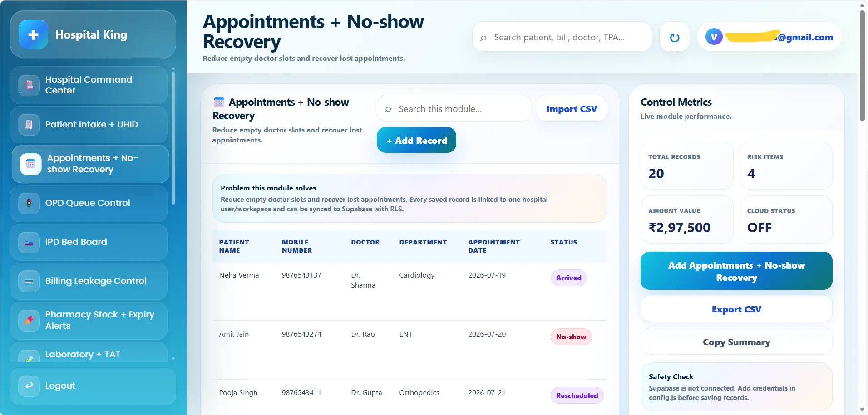Screen dimensions: 868x415
Task: Click mobile number 9876543411
Action: [301, 393]
